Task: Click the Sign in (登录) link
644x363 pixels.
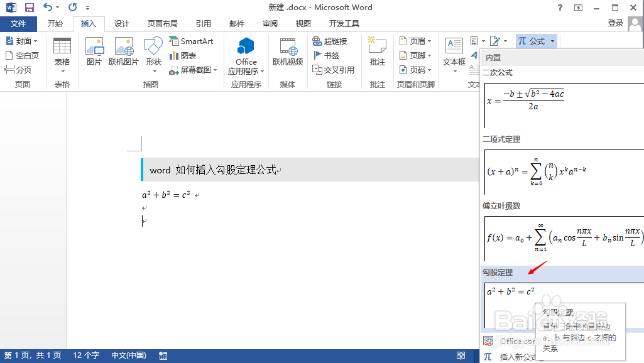Action: point(615,23)
